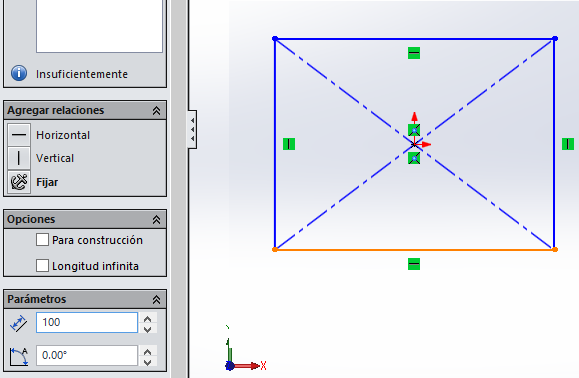Click the top-left rectangle corner point

click(x=275, y=38)
